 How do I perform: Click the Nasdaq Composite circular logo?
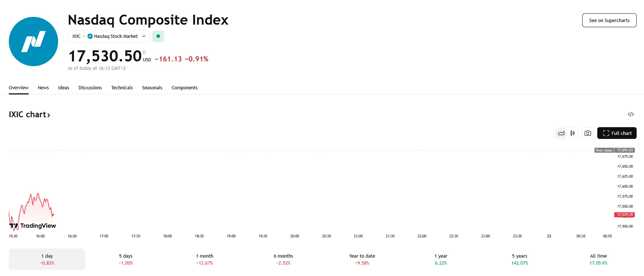(x=33, y=42)
